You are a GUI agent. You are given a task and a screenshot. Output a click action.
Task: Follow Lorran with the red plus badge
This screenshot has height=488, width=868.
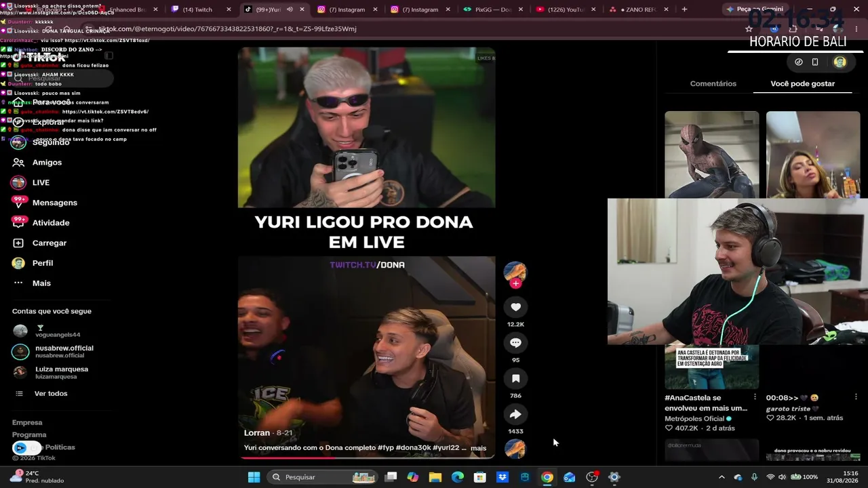point(515,283)
